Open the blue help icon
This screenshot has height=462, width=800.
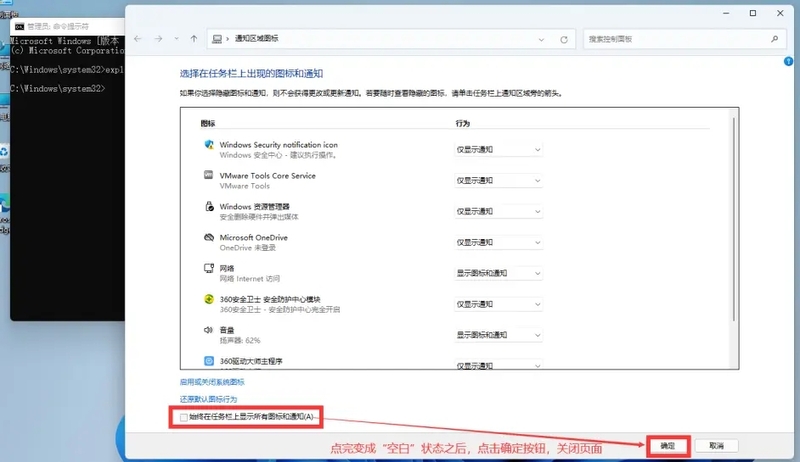788,61
